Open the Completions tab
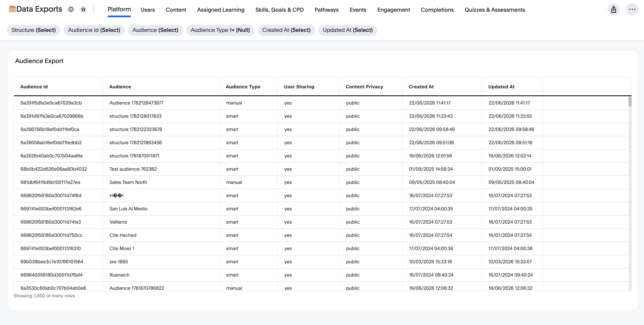Viewport: 644px width, 325px height. [x=437, y=10]
